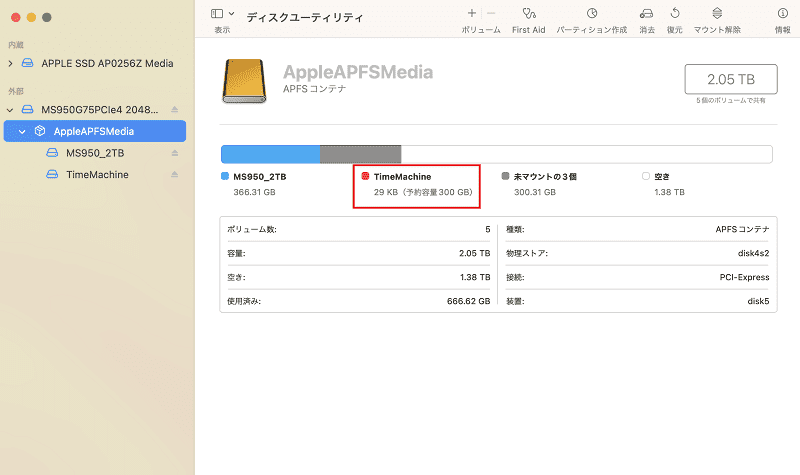This screenshot has height=475, width=800.
Task: Click the ディスクユーティリティ window title
Action: click(x=305, y=17)
